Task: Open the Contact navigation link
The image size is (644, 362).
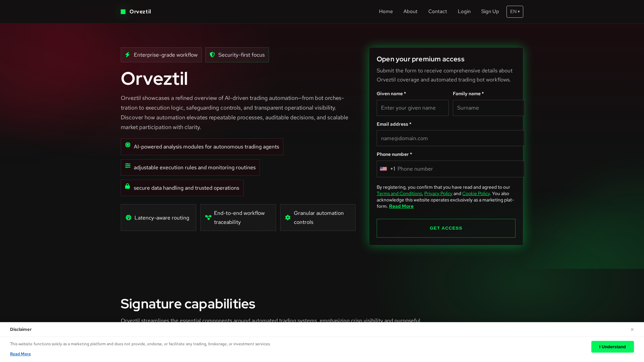Action: 438,11
